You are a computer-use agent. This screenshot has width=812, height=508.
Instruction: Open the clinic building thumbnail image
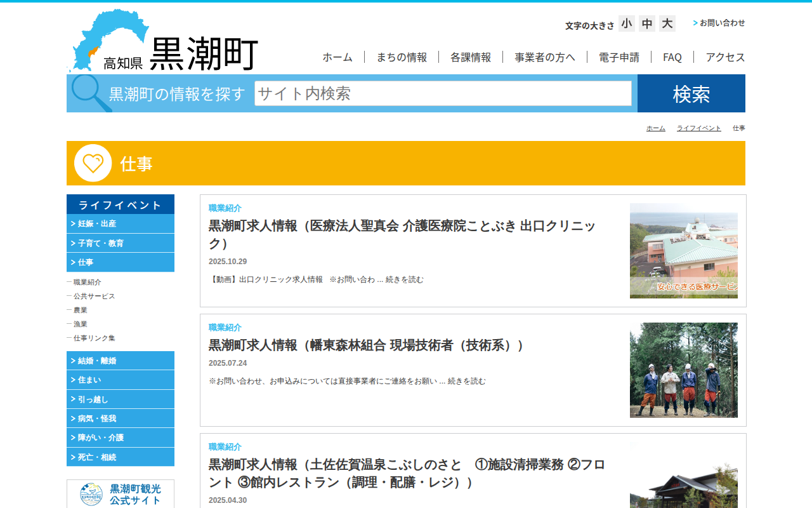[x=683, y=251]
